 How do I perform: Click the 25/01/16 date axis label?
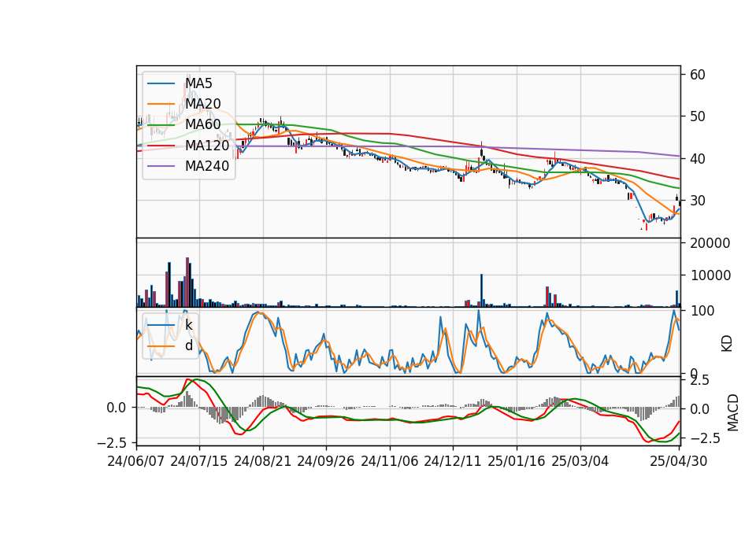517,461
